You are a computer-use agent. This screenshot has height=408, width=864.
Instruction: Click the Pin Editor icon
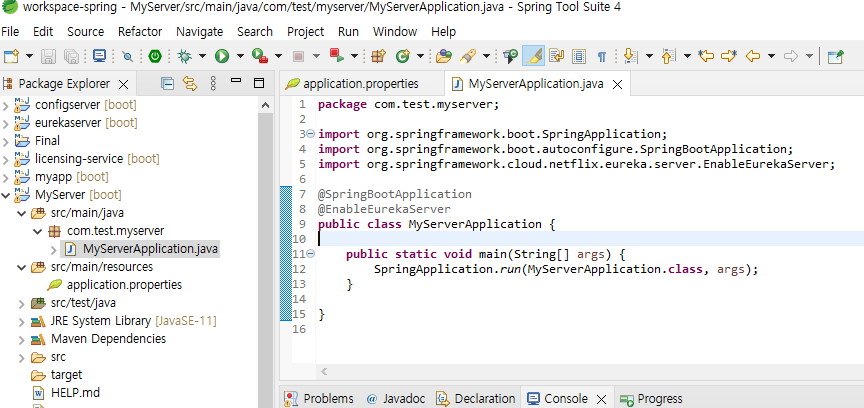click(x=836, y=56)
